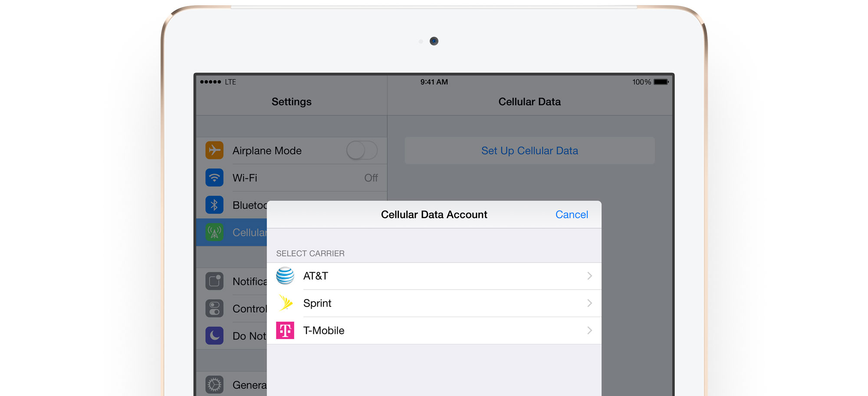868x396 pixels.
Task: Expand the T-Mobile row chevron
Action: 589,330
